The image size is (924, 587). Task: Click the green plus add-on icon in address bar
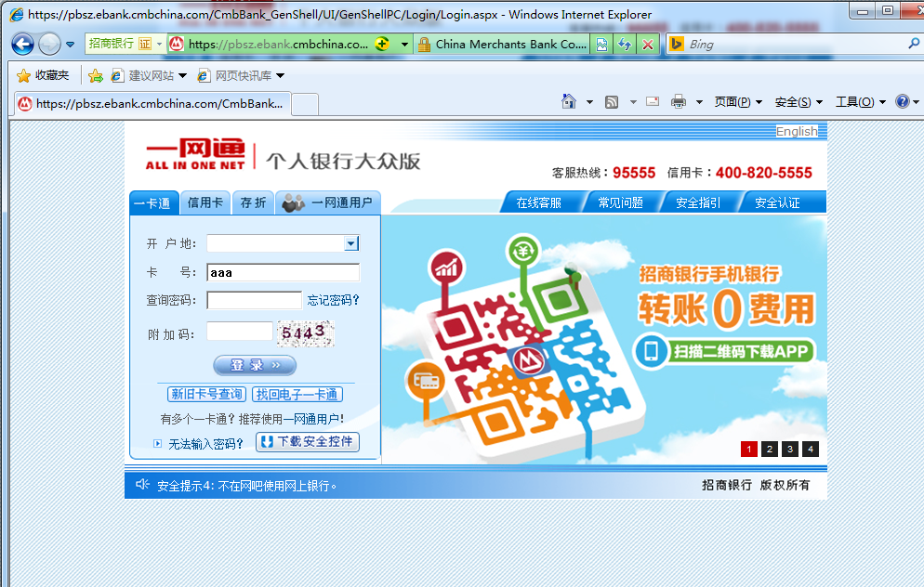382,44
